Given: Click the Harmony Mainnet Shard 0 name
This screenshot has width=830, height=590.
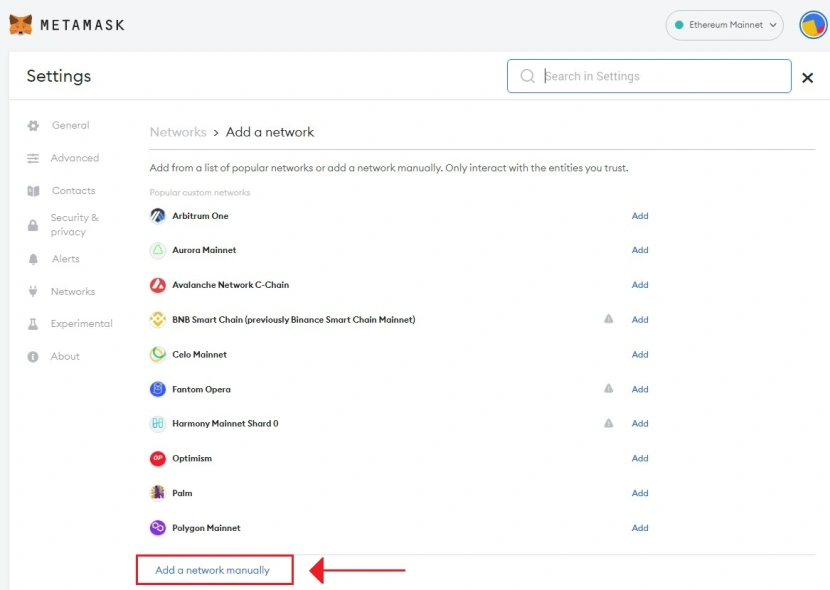Looking at the screenshot, I should click(225, 424).
